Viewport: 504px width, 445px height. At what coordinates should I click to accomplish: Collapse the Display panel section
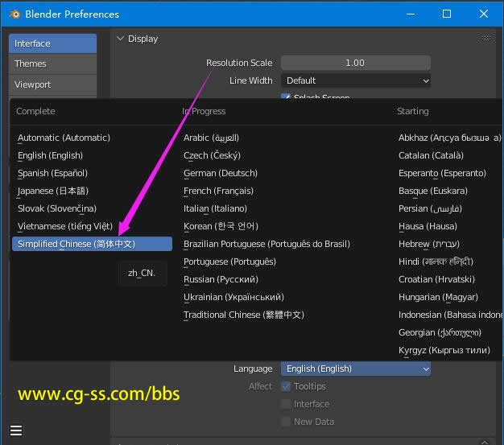pyautogui.click(x=121, y=39)
